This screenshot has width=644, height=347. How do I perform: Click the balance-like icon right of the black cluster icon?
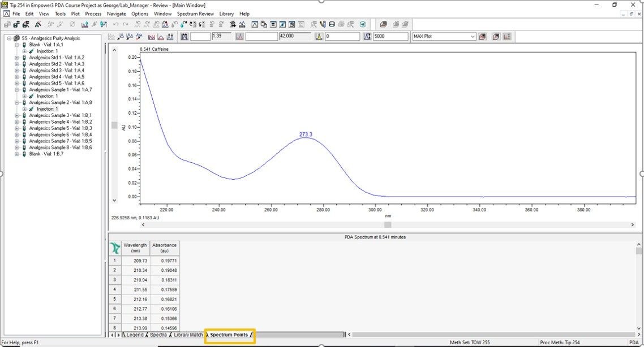click(x=242, y=25)
